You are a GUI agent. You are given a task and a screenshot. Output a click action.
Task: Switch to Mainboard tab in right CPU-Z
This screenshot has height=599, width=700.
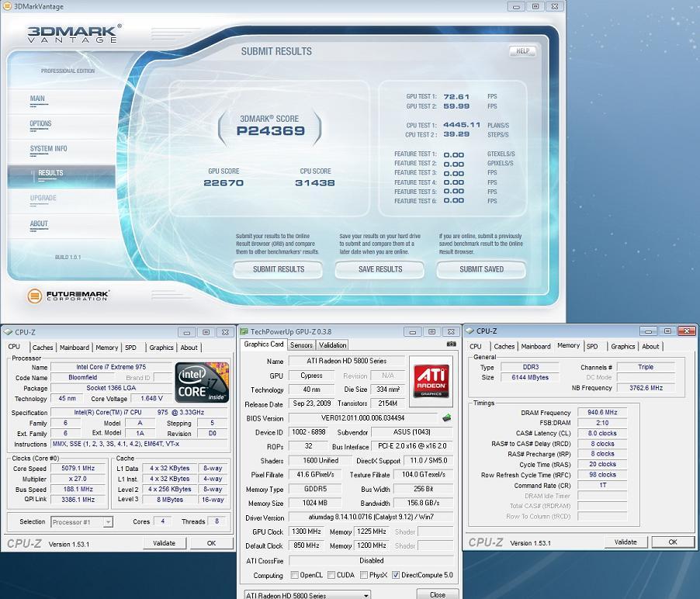(x=535, y=346)
